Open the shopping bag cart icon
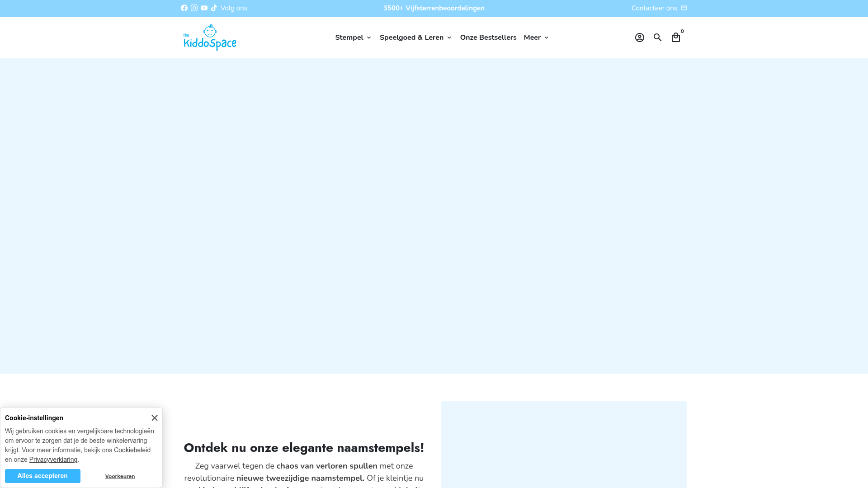 [x=675, y=38]
